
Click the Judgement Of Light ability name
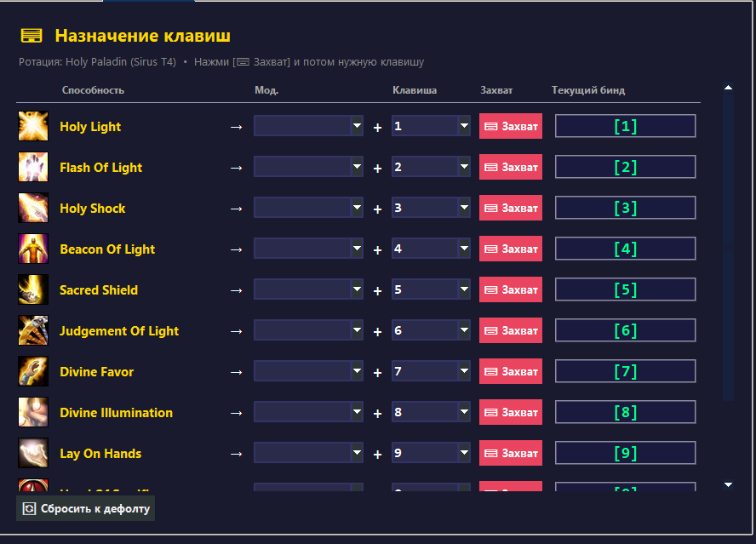(119, 331)
